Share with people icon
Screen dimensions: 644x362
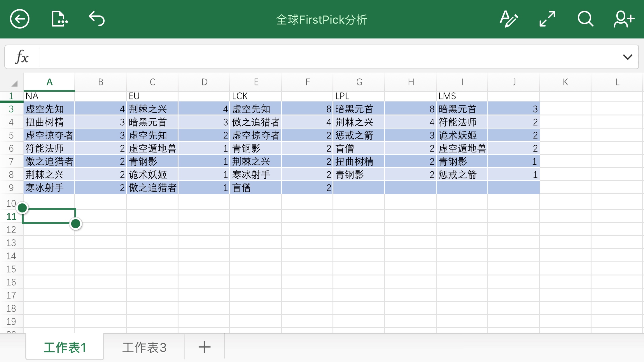tap(624, 19)
